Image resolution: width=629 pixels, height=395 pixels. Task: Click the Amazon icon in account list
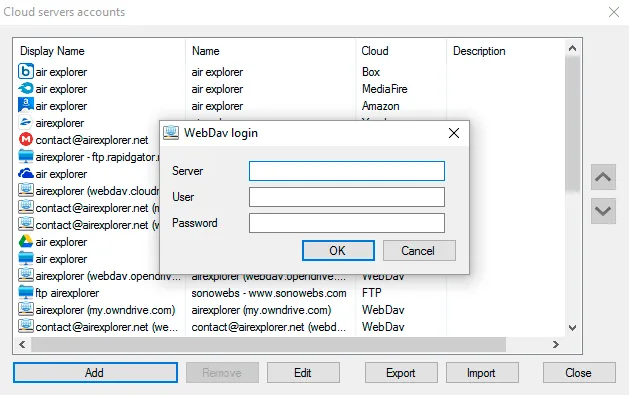coord(26,105)
